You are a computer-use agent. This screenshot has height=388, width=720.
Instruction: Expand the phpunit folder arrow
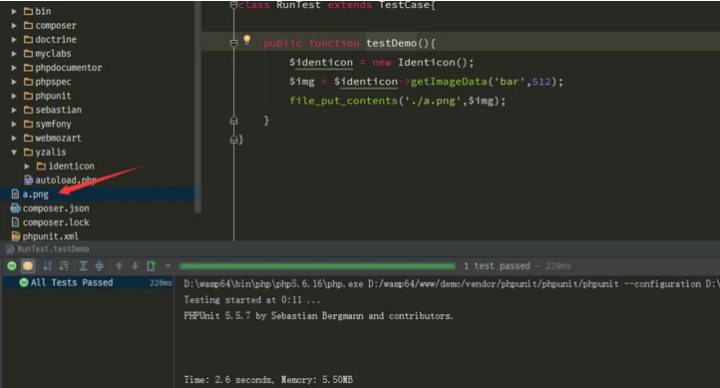pos(14,96)
